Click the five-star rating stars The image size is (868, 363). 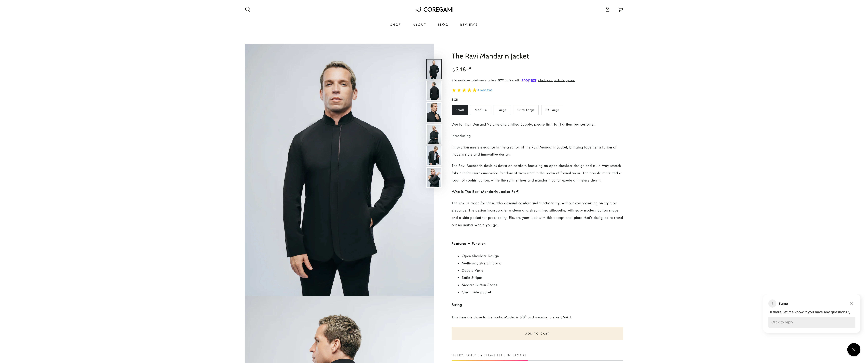pos(464,90)
